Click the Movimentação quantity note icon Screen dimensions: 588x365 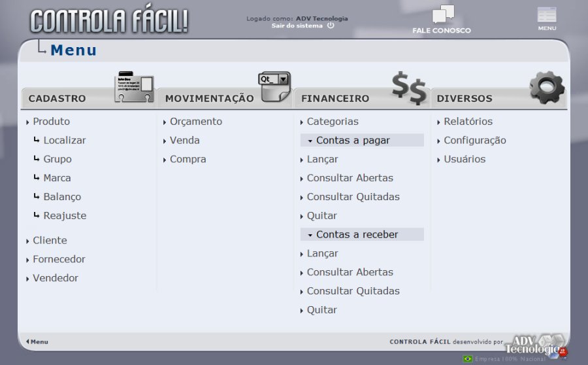pos(274,86)
